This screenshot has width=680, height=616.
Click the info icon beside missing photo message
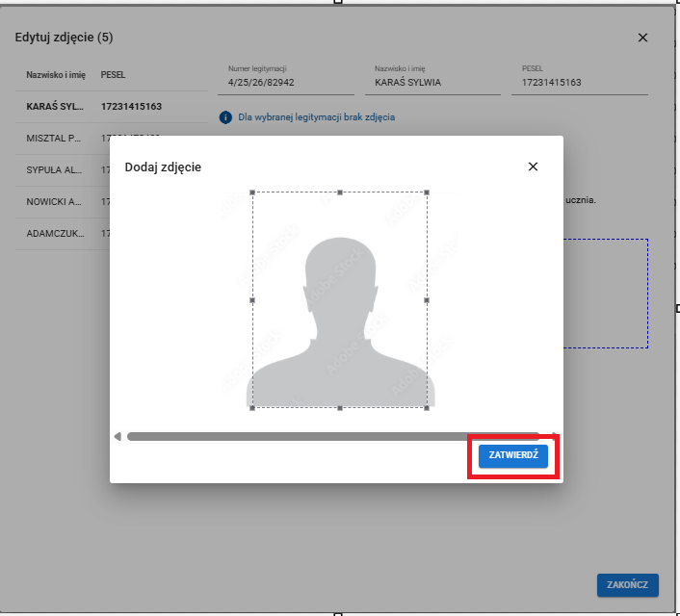[225, 117]
